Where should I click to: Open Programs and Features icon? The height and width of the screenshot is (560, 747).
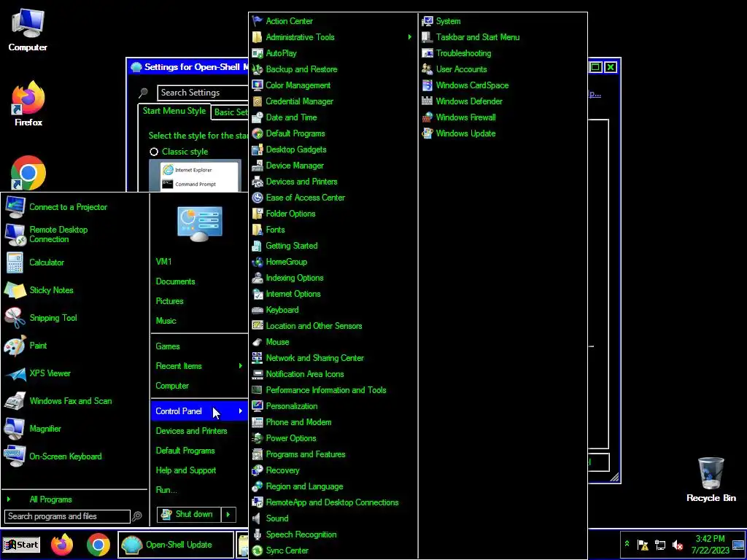tap(258, 454)
